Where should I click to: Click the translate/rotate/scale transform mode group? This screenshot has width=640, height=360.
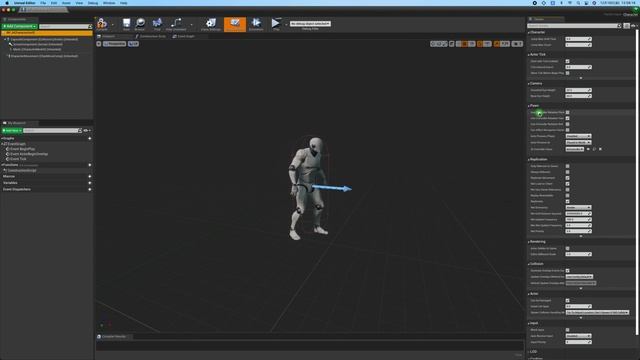coord(439,44)
